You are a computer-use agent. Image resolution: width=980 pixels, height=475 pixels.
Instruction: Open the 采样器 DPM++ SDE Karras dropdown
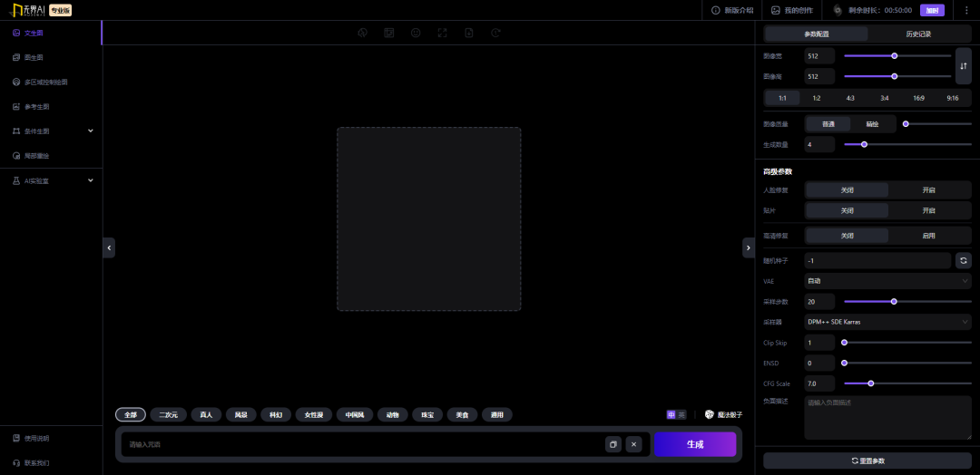(887, 322)
